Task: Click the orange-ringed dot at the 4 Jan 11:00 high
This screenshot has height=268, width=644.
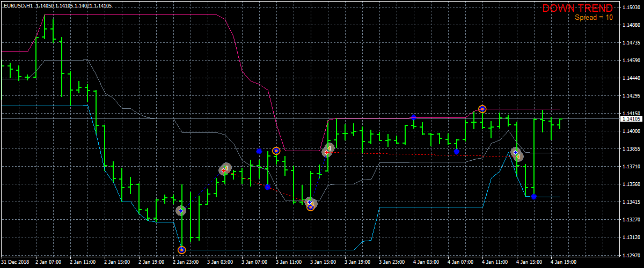Action: (482, 109)
